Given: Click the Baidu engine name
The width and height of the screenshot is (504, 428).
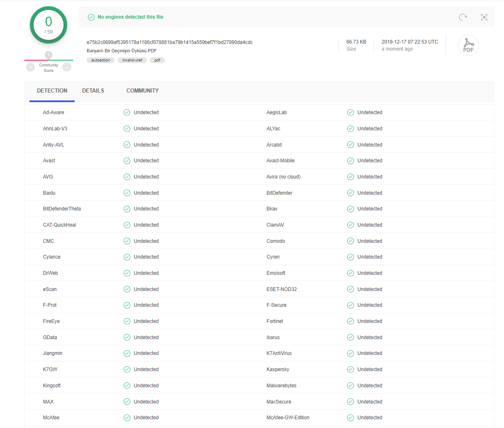Looking at the screenshot, I should coord(49,193).
